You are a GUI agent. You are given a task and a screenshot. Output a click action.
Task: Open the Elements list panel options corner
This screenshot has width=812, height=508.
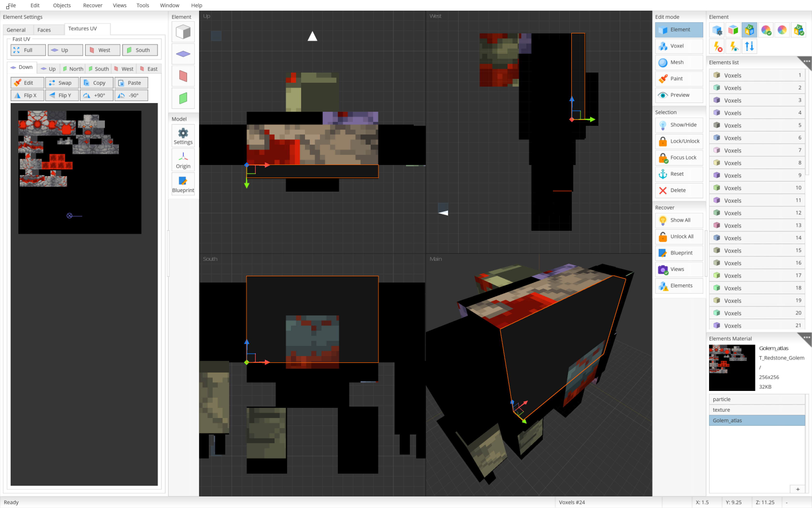(x=806, y=62)
